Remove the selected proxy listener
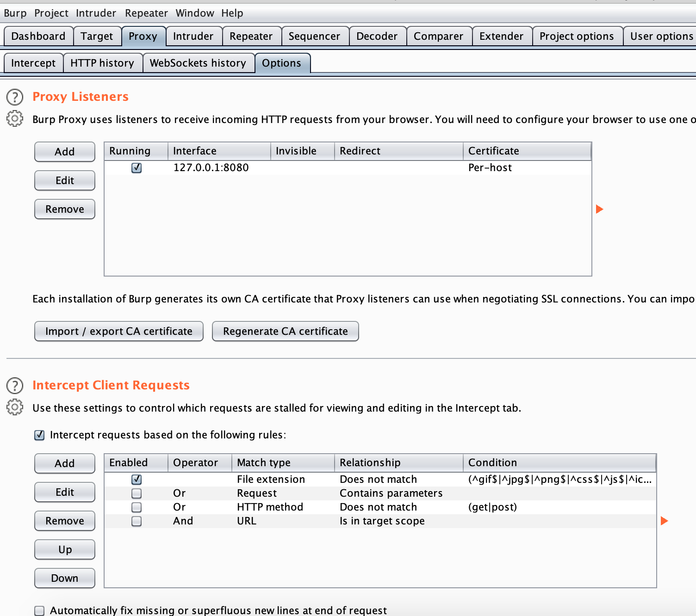This screenshot has height=616, width=696. 65,209
